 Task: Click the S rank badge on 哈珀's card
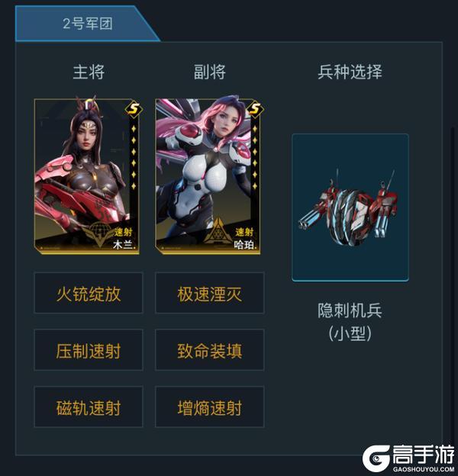[255, 108]
